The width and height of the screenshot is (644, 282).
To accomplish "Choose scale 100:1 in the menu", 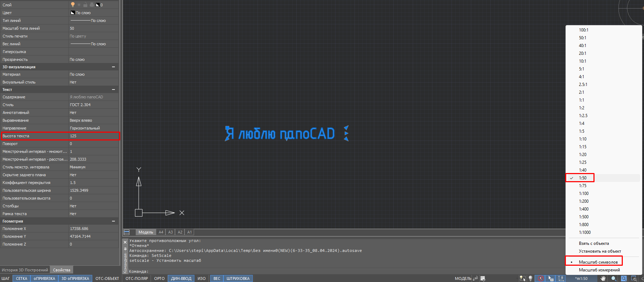I will [x=604, y=30].
